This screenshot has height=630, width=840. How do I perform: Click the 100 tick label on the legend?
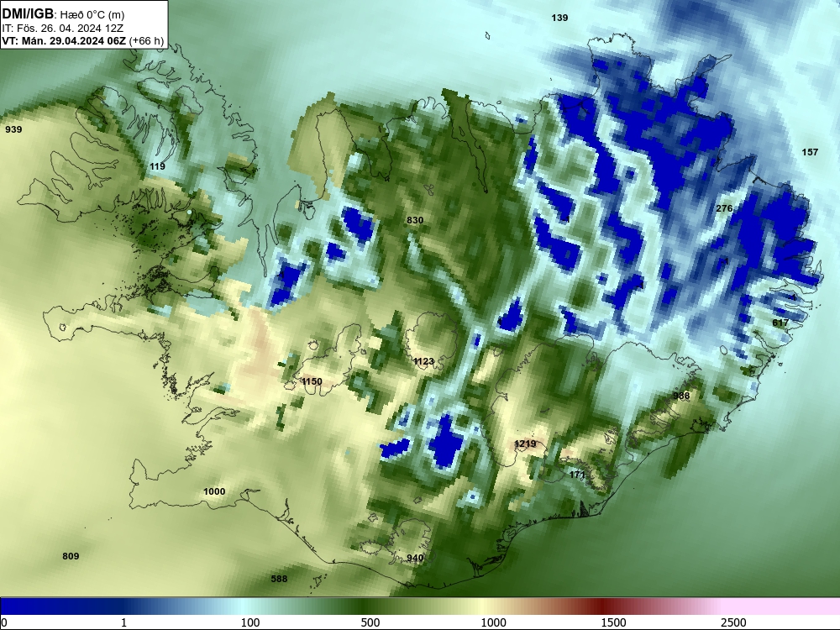[x=250, y=622]
